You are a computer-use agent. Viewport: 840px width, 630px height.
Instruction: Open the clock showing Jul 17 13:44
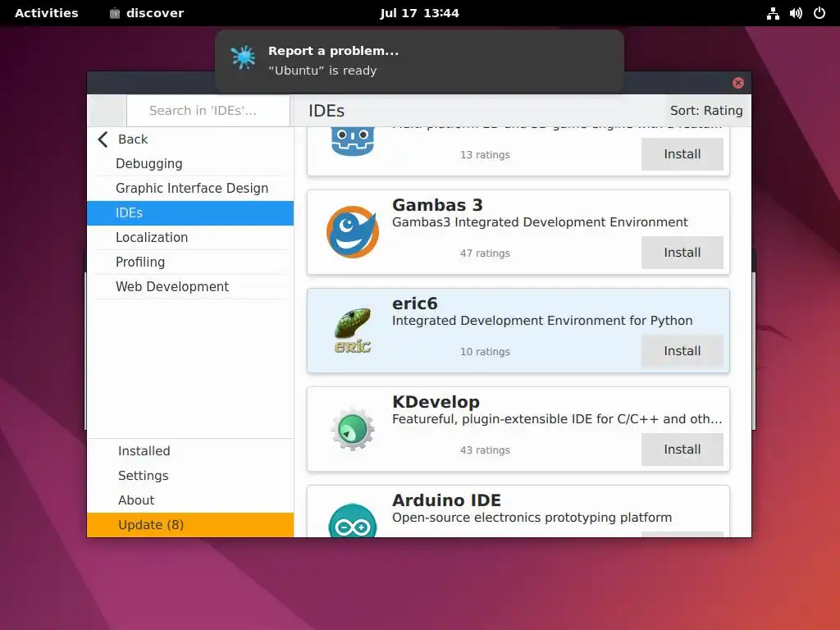pos(419,13)
